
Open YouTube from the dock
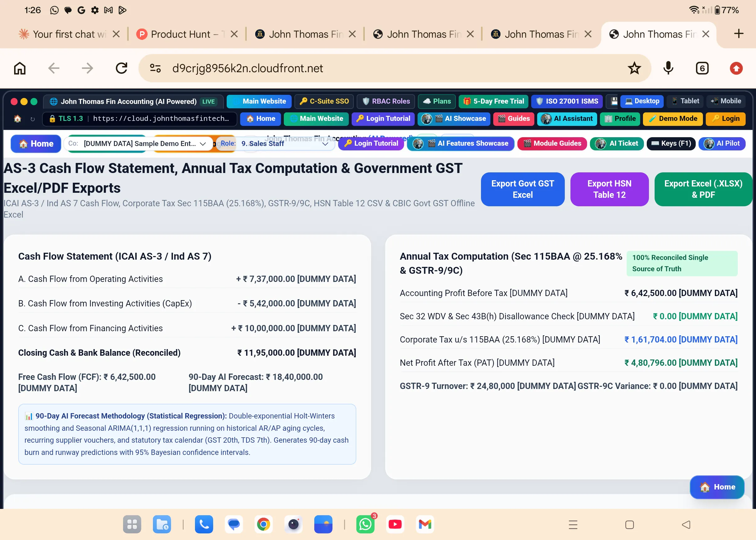click(x=395, y=524)
